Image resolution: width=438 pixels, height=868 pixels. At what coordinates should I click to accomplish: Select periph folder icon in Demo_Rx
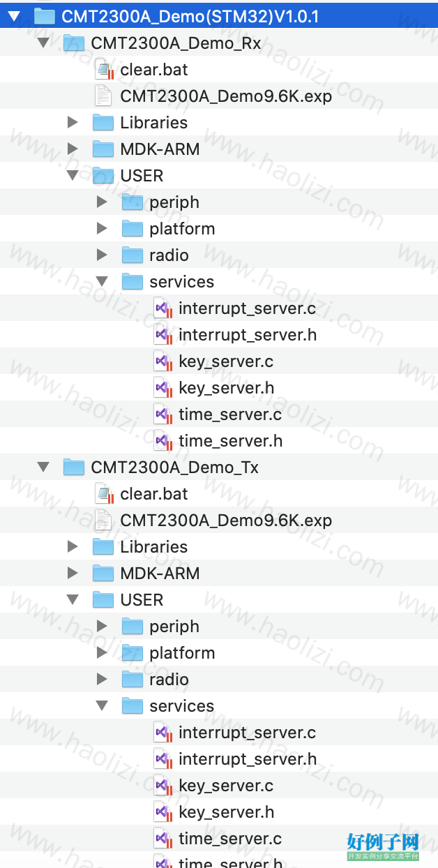click(x=133, y=202)
